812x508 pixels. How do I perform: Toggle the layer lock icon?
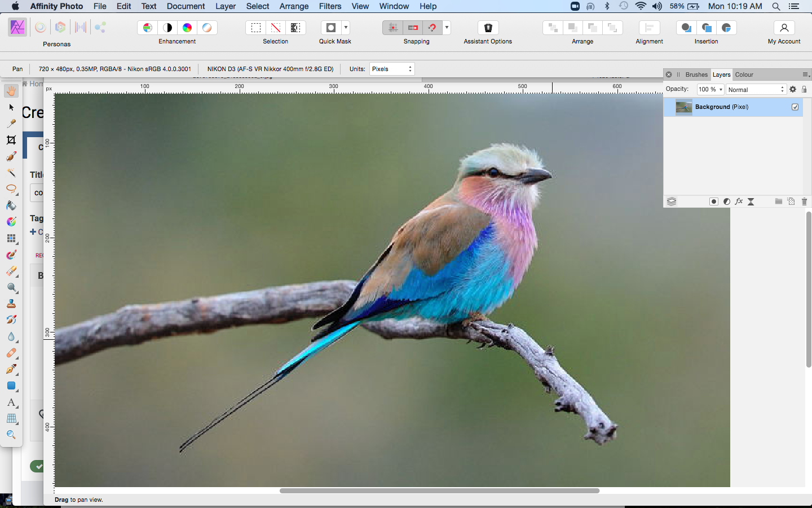tap(804, 89)
